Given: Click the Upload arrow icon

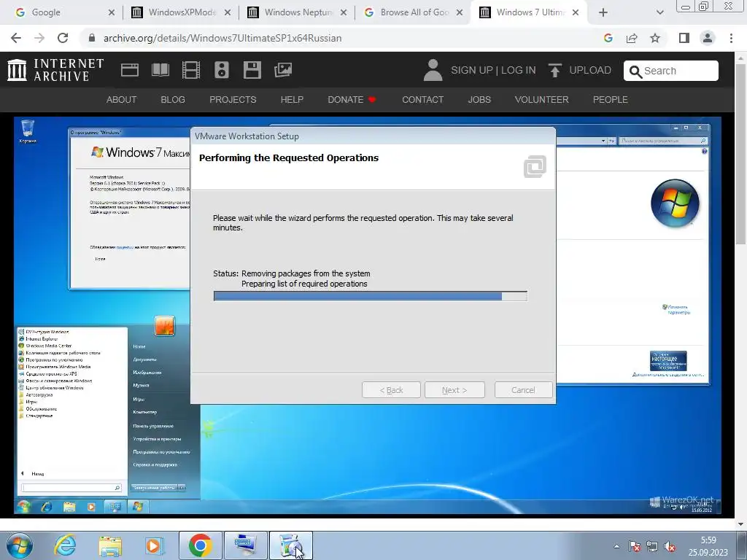Looking at the screenshot, I should (554, 70).
